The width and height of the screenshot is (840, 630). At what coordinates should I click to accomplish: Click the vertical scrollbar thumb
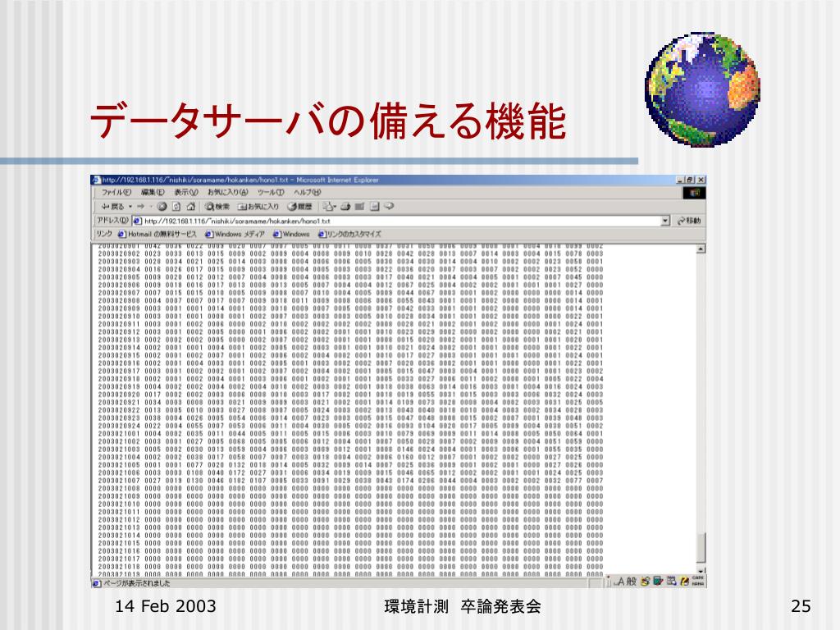coord(701,548)
